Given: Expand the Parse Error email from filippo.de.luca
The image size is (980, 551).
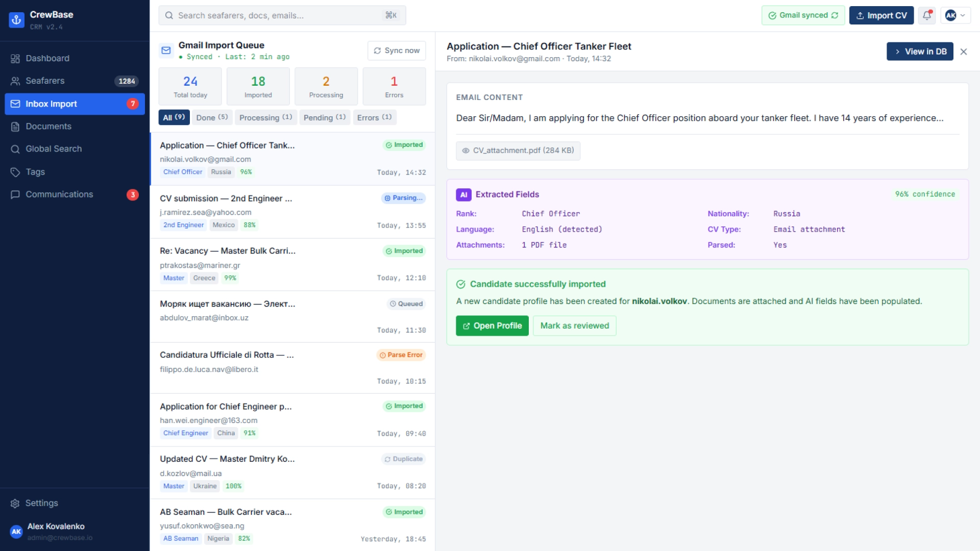Looking at the screenshot, I should pyautogui.click(x=292, y=368).
